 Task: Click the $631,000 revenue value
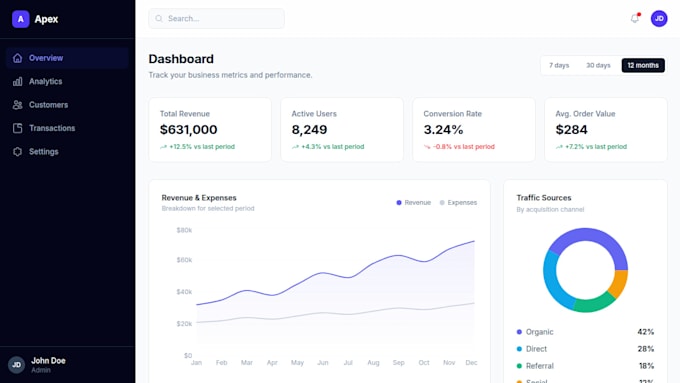pyautogui.click(x=188, y=130)
